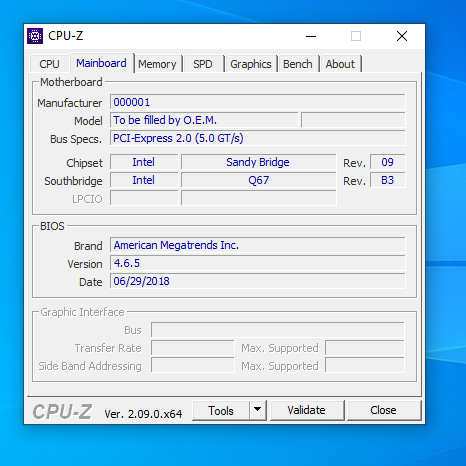Expand the Tools dropdown arrow

coord(257,410)
